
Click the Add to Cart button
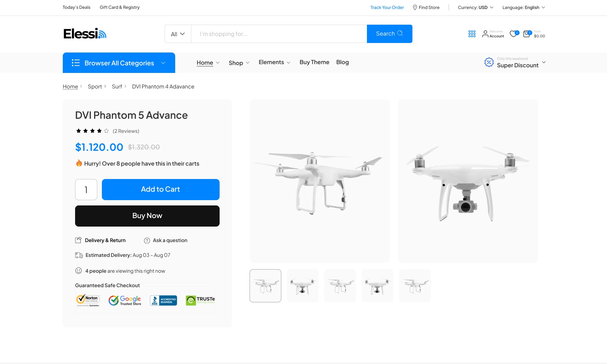click(x=161, y=190)
